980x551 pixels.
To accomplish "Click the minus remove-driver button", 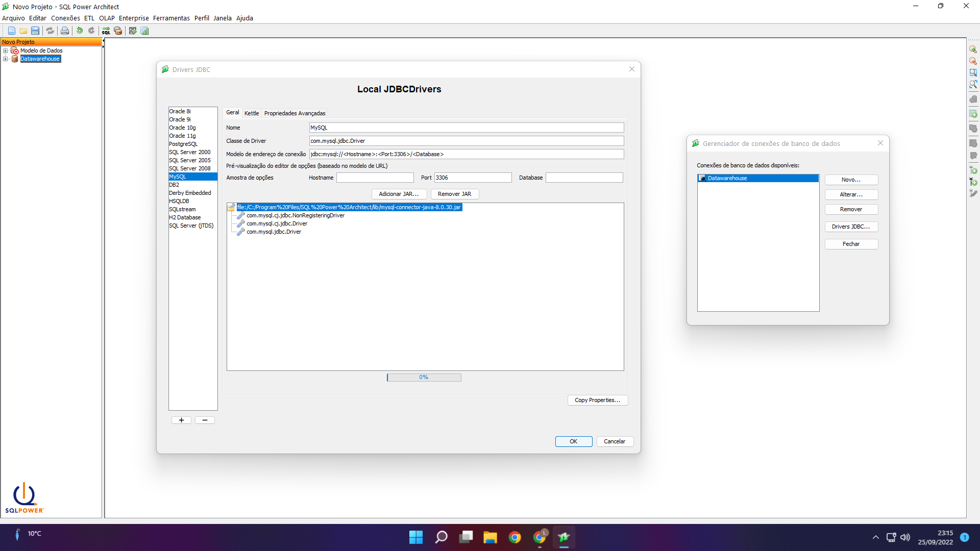I will click(205, 420).
